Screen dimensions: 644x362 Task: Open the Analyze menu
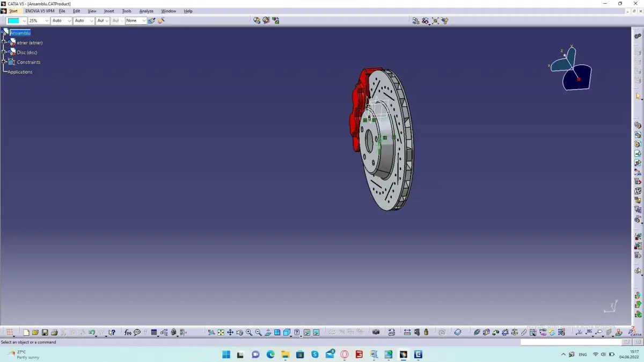click(146, 11)
